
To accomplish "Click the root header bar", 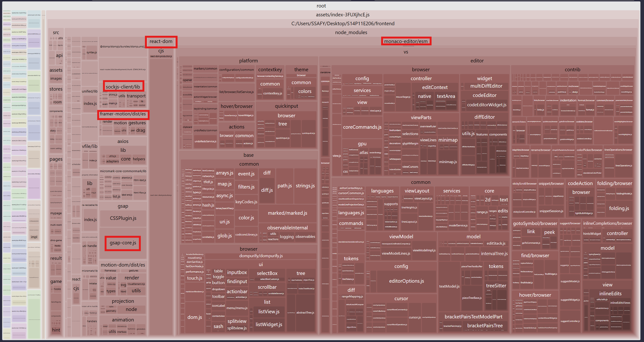I will coord(321,6).
